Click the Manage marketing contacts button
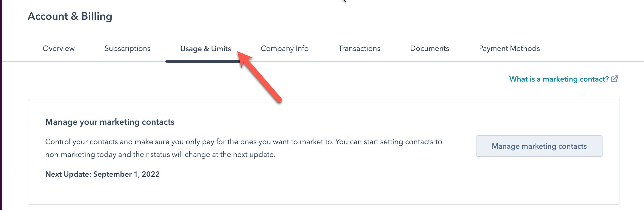Viewport: 644px width, 210px height. click(539, 146)
